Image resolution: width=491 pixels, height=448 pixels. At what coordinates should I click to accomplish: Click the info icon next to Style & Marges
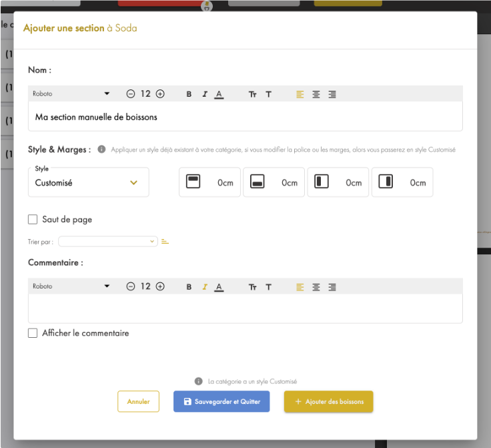point(101,150)
